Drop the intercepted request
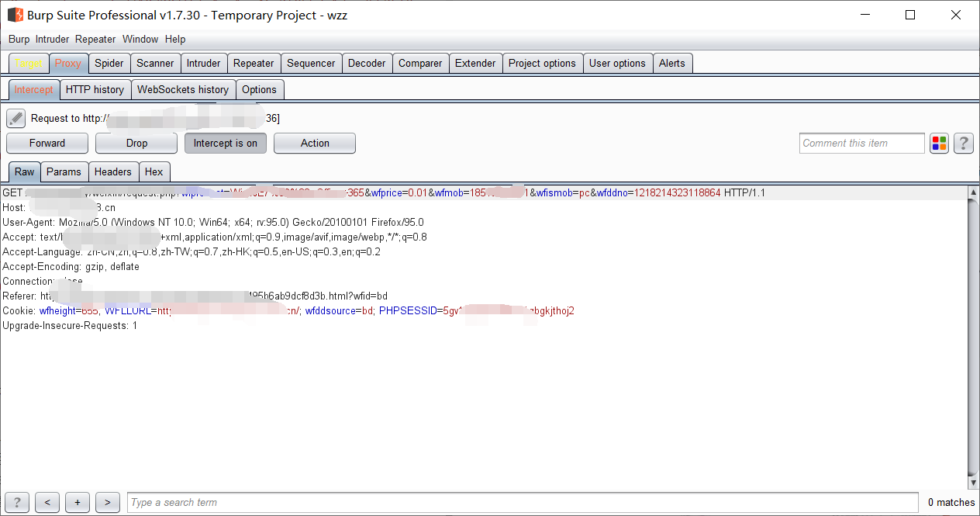 coord(136,143)
